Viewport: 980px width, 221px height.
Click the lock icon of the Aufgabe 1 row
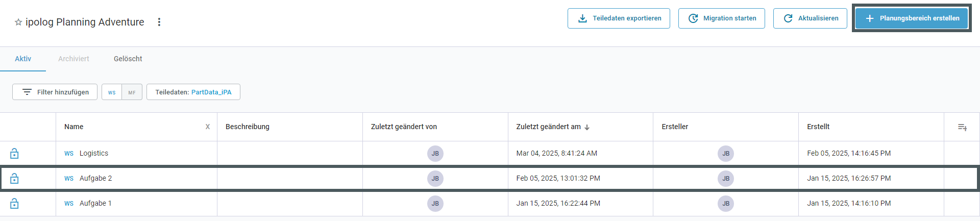pos(14,203)
